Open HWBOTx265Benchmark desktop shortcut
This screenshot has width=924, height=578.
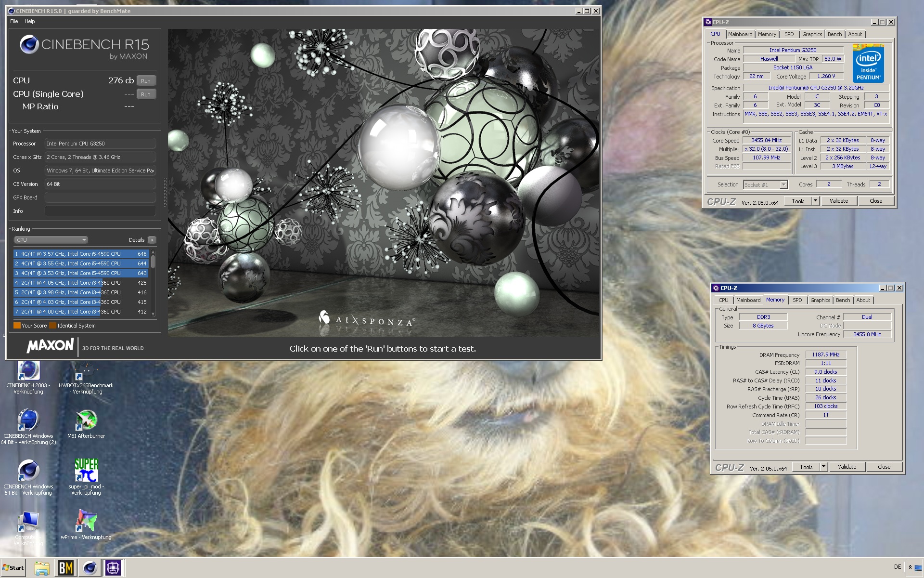click(86, 377)
